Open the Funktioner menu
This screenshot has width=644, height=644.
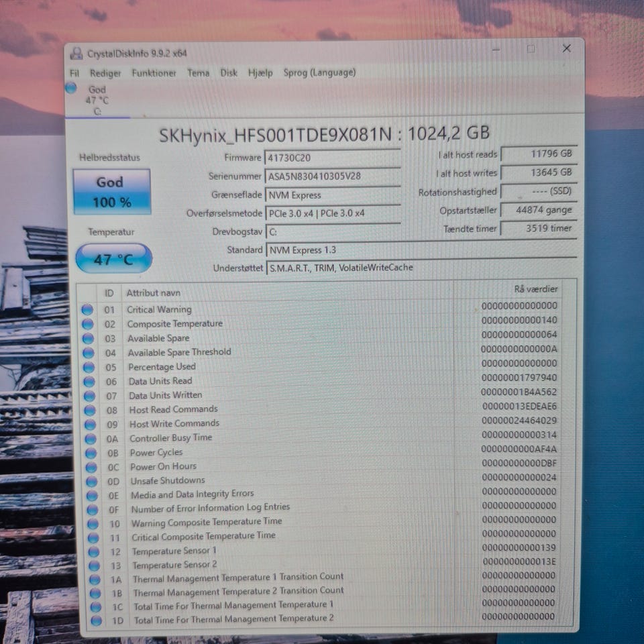click(x=154, y=73)
